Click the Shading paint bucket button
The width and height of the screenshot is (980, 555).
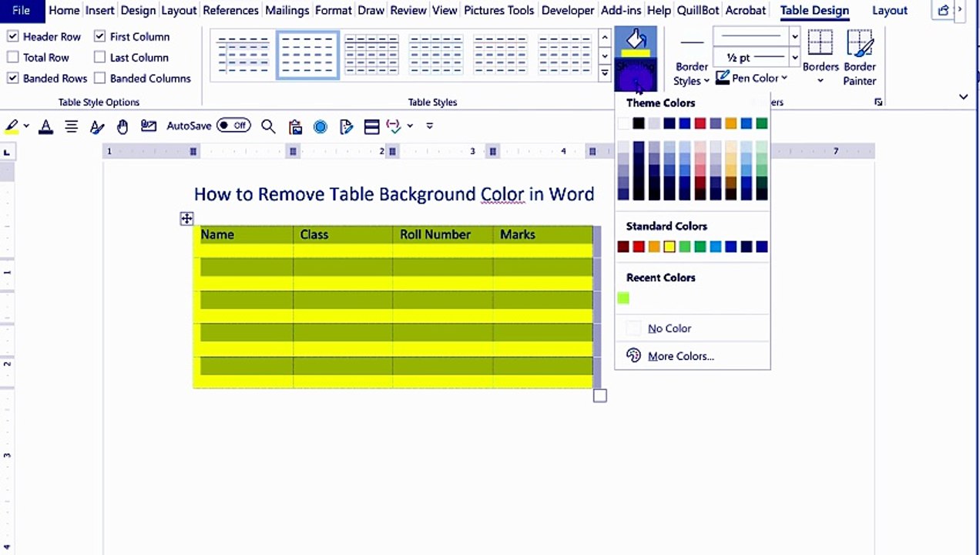(x=636, y=42)
